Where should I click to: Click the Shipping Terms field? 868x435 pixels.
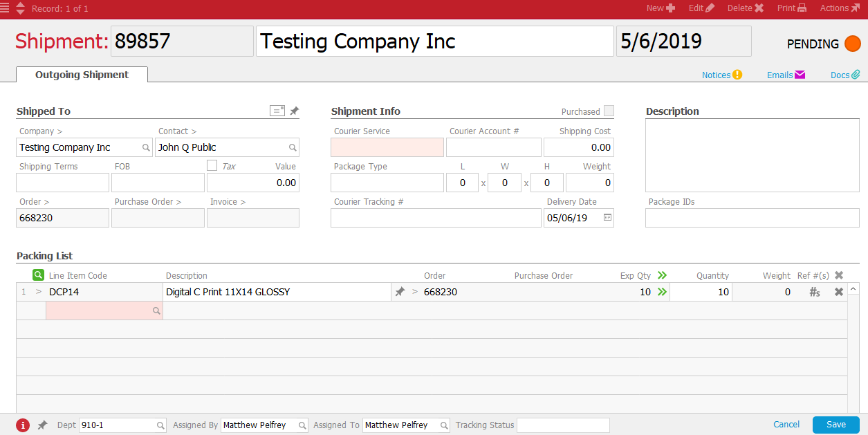click(x=62, y=183)
